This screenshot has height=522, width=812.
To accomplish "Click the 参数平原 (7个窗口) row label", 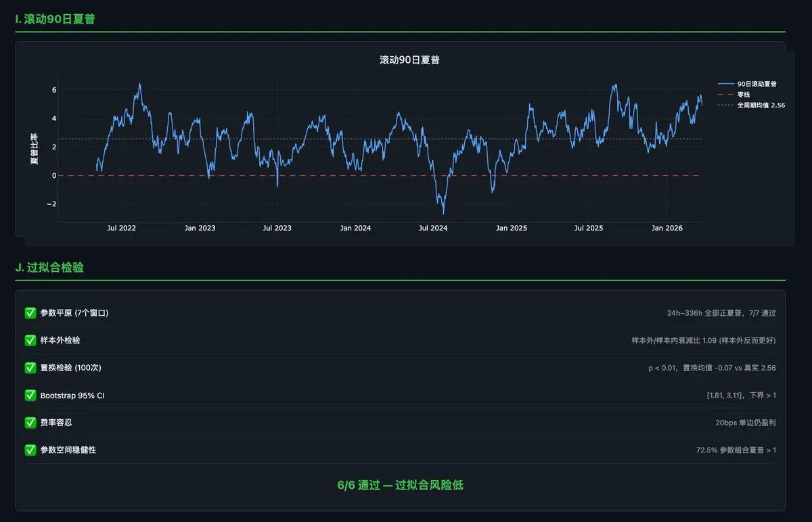I will point(74,313).
